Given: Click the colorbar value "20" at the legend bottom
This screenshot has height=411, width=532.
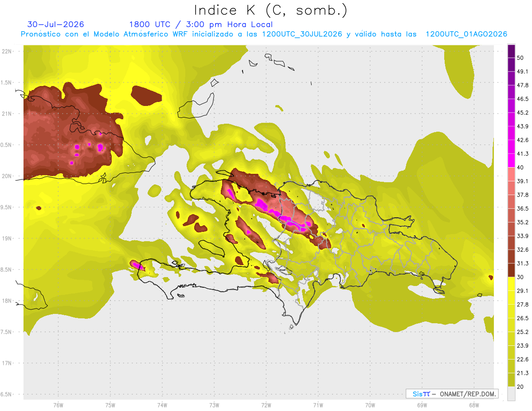Looking at the screenshot, I should 520,387.
